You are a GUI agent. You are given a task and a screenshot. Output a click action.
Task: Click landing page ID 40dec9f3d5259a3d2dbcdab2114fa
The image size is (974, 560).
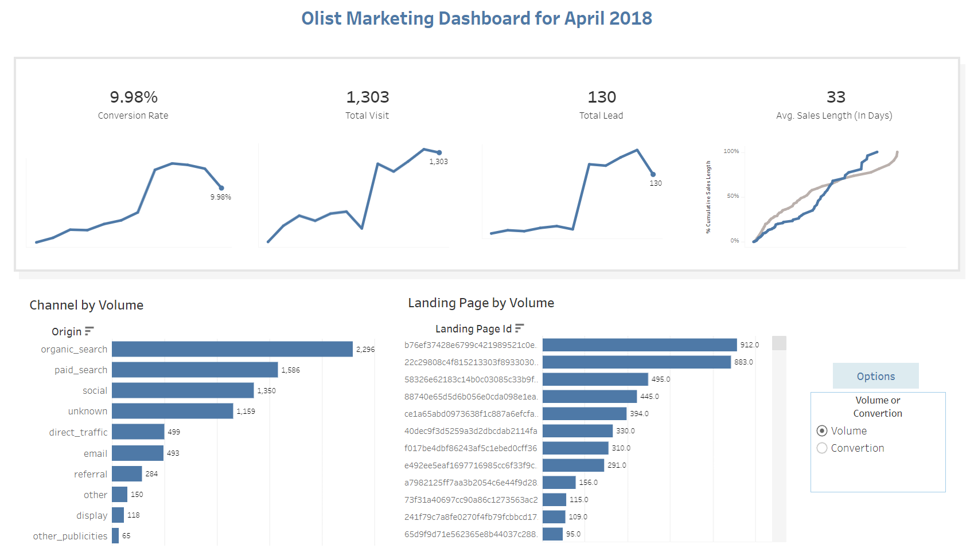click(x=471, y=430)
